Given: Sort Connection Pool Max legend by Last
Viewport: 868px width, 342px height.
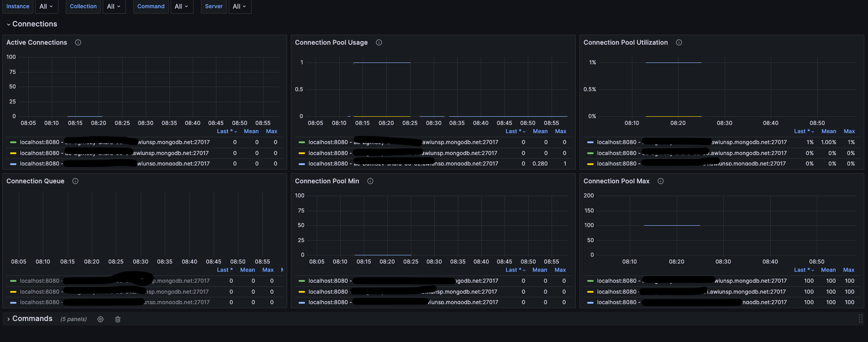Looking at the screenshot, I should pos(804,270).
